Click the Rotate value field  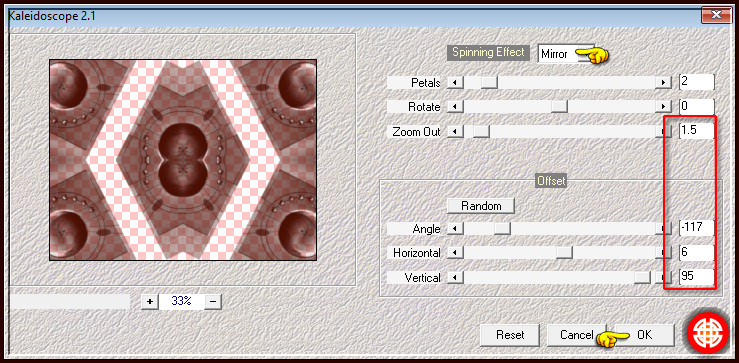[697, 107]
